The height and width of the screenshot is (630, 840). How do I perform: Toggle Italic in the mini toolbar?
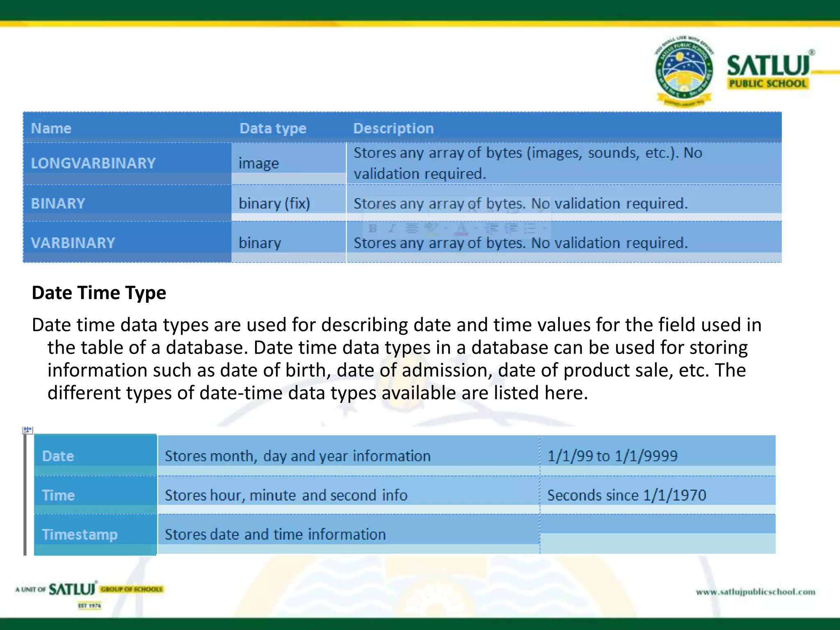point(392,228)
